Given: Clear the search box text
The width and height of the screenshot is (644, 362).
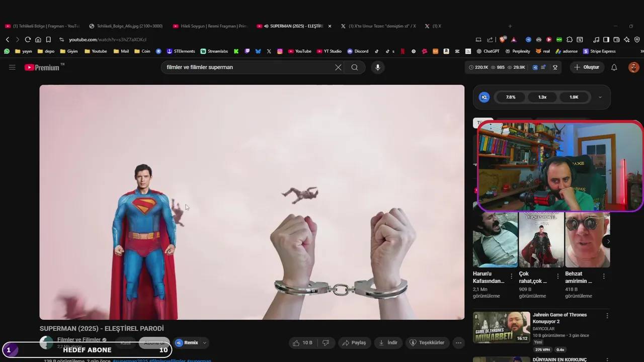Looking at the screenshot, I should pos(338,67).
